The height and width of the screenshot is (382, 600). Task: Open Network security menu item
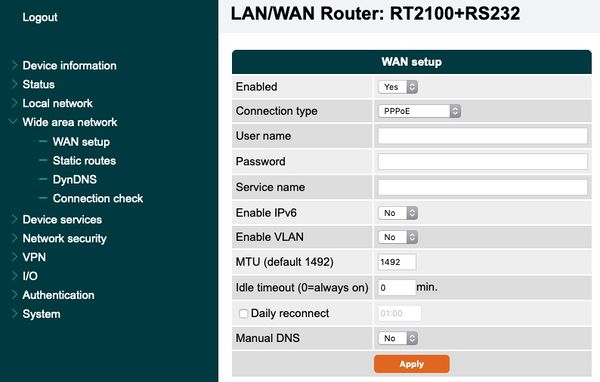[64, 238]
